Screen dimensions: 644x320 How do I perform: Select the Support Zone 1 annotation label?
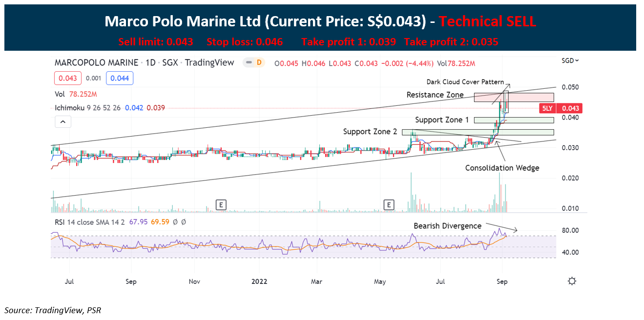[x=442, y=120]
